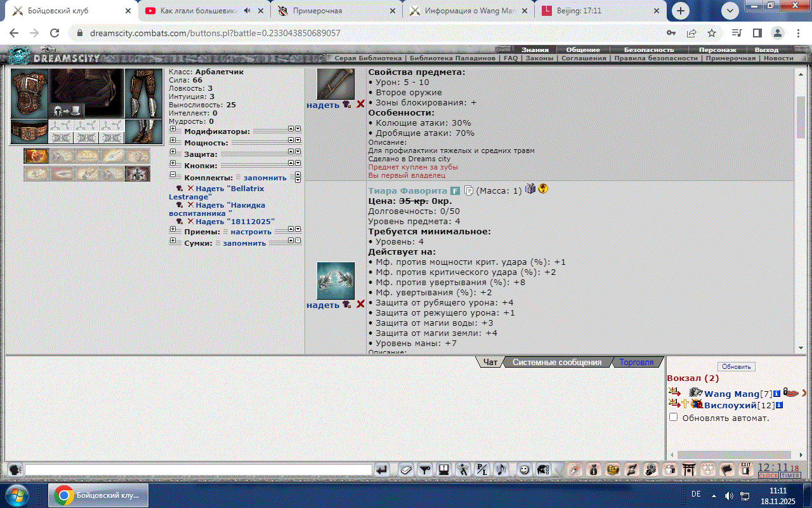Click the private message arrow by Вислоухий
The image size is (812, 508).
[x=673, y=404]
